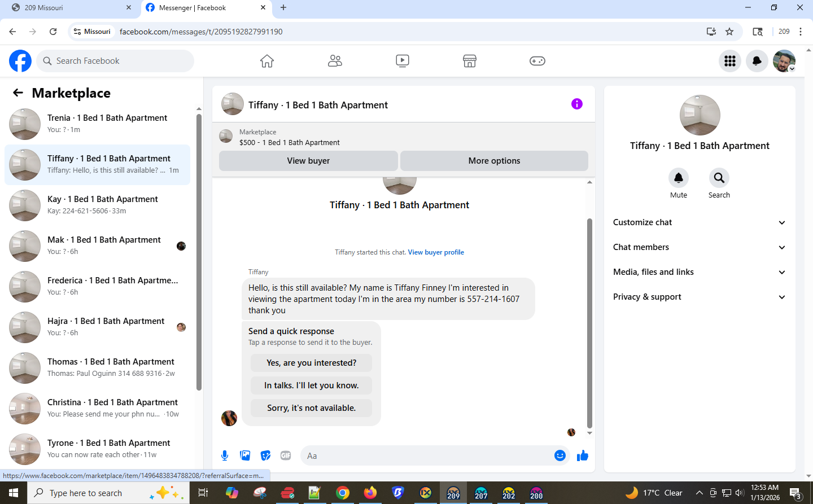Screen dimensions: 813x504
Task: Open the emoji picker in message box
Action: 560,455
